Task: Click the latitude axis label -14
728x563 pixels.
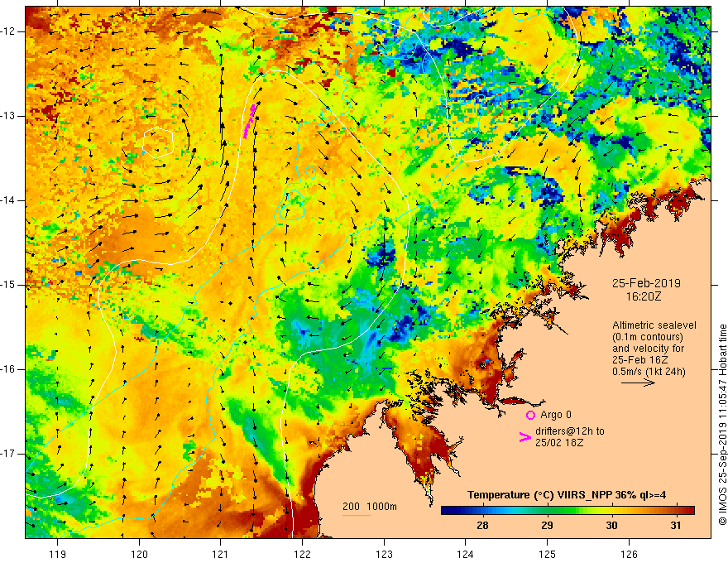Action: pyautogui.click(x=8, y=200)
